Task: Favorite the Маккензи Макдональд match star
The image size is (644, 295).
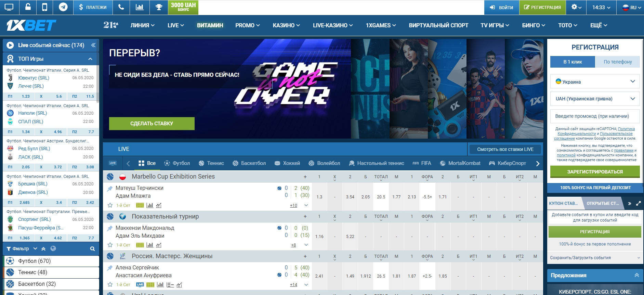Action: pyautogui.click(x=110, y=245)
